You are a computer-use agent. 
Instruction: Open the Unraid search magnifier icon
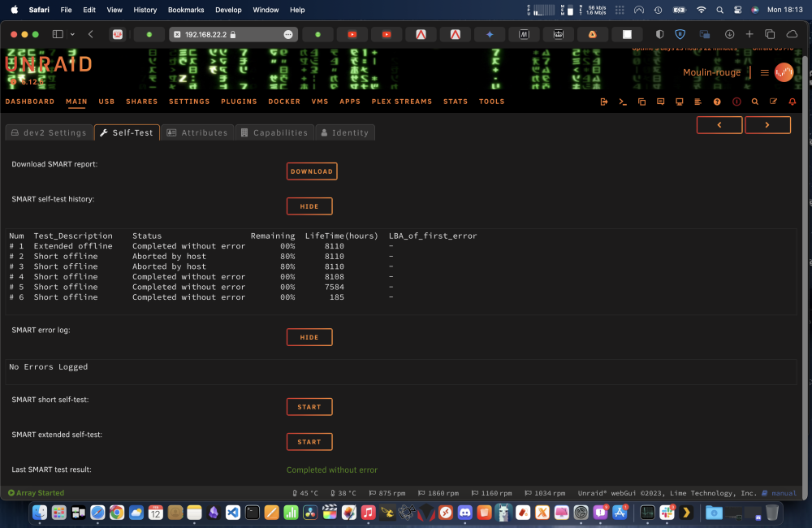tap(755, 102)
